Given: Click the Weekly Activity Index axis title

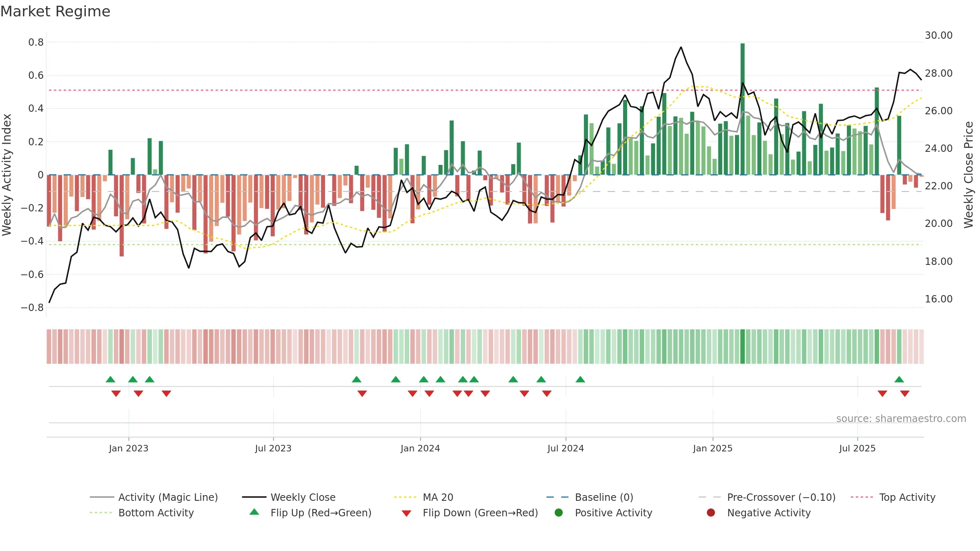Looking at the screenshot, I should click(x=7, y=175).
